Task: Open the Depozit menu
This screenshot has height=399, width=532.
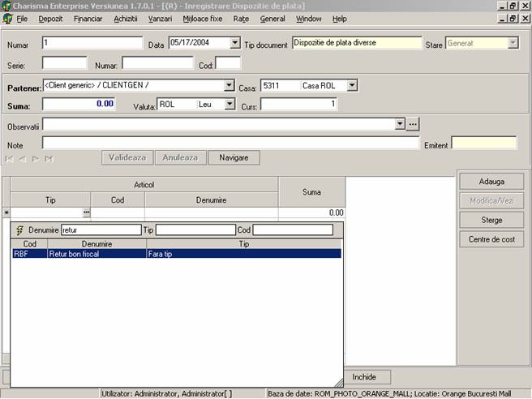Action: tap(50, 19)
